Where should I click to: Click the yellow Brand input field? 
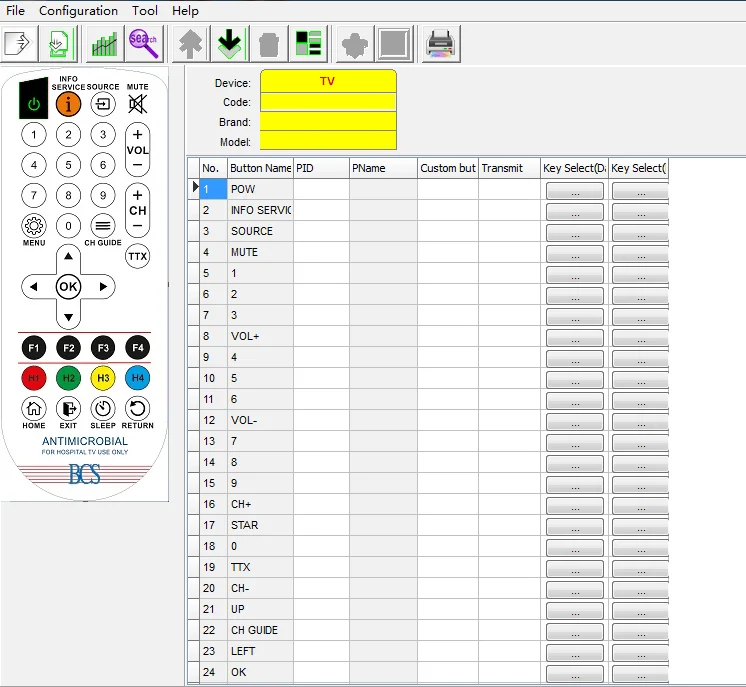328,122
